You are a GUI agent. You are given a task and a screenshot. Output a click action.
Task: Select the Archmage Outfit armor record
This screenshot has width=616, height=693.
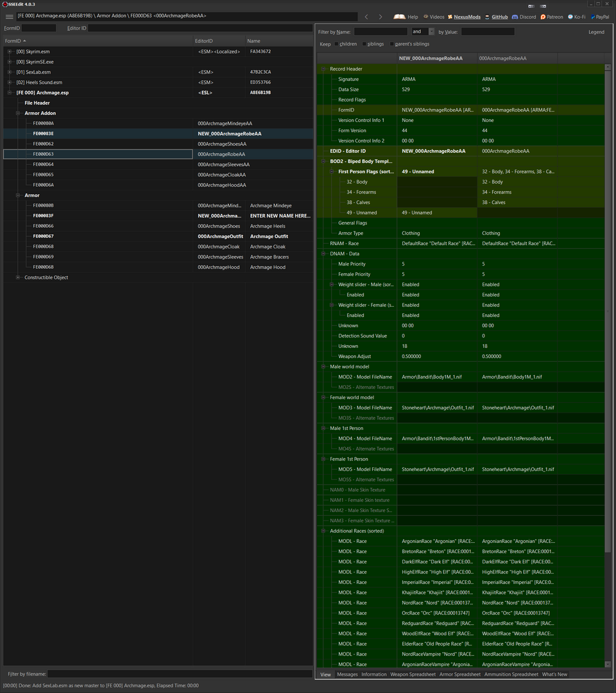158,236
